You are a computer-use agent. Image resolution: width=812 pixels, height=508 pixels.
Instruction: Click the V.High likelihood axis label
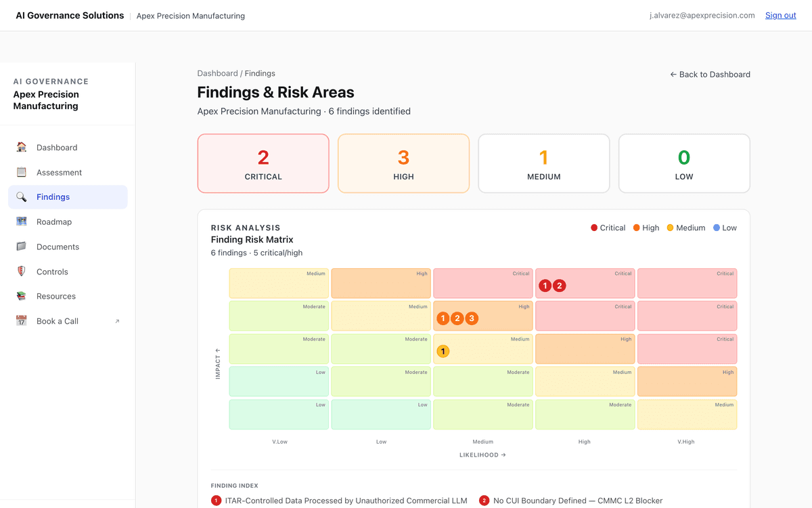tap(687, 442)
